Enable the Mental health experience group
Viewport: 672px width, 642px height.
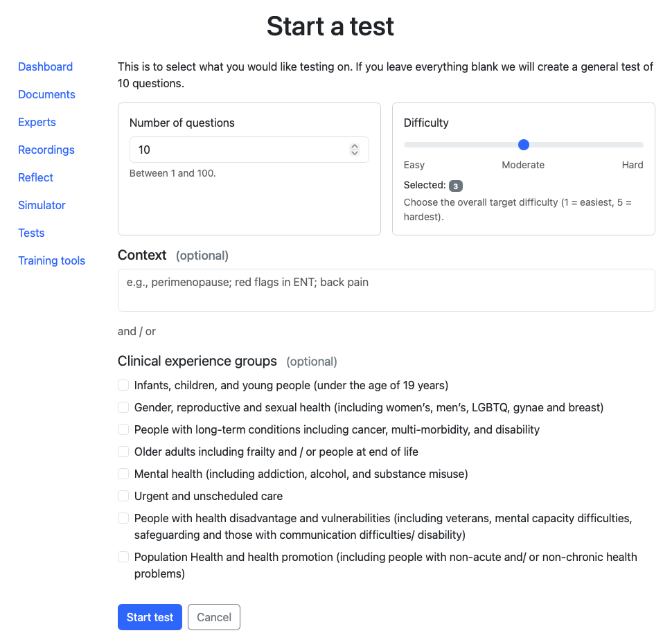click(123, 474)
